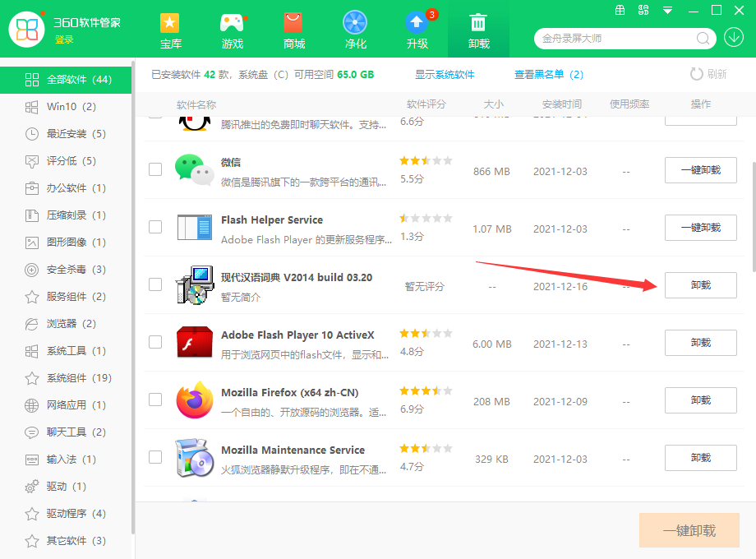Open 驱动 (1) category
This screenshot has width=756, height=559.
[x=66, y=486]
